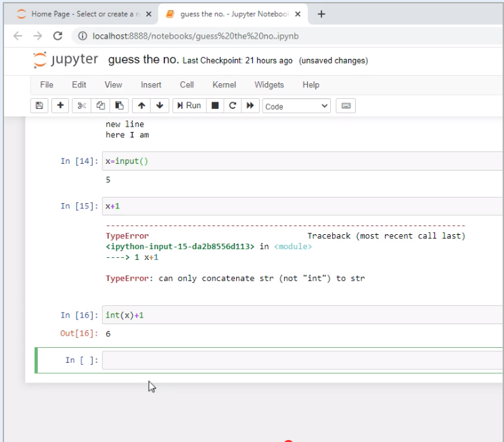This screenshot has width=504, height=442.
Task: Insert a cell below with plus icon
Action: (60, 106)
